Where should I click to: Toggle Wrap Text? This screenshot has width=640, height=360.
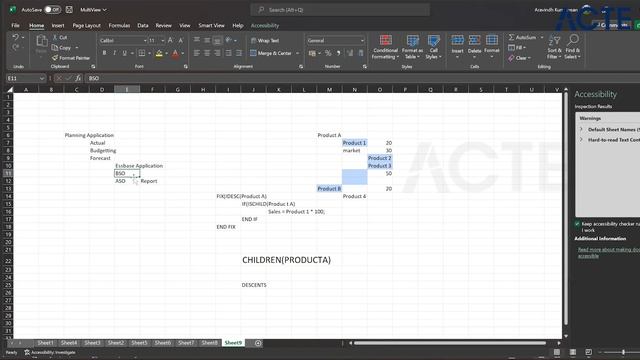(264, 40)
